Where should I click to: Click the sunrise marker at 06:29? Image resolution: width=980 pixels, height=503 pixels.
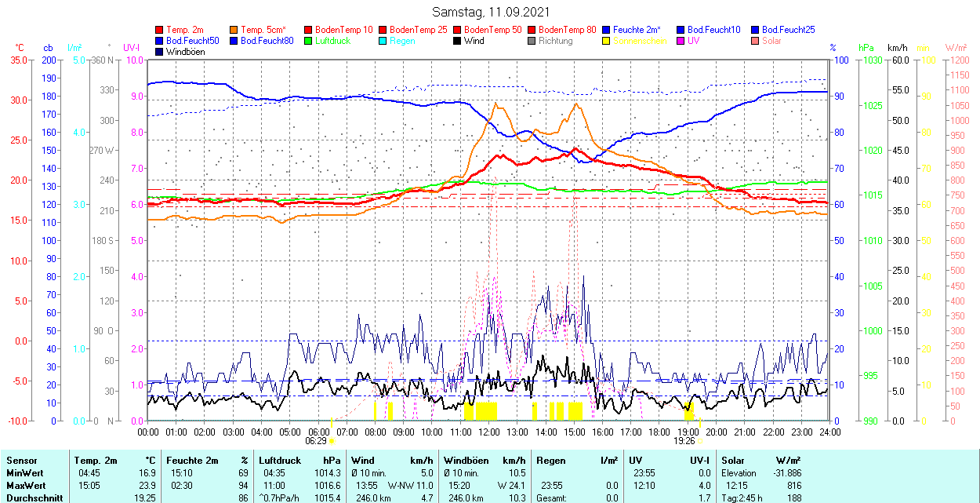pos(332,442)
